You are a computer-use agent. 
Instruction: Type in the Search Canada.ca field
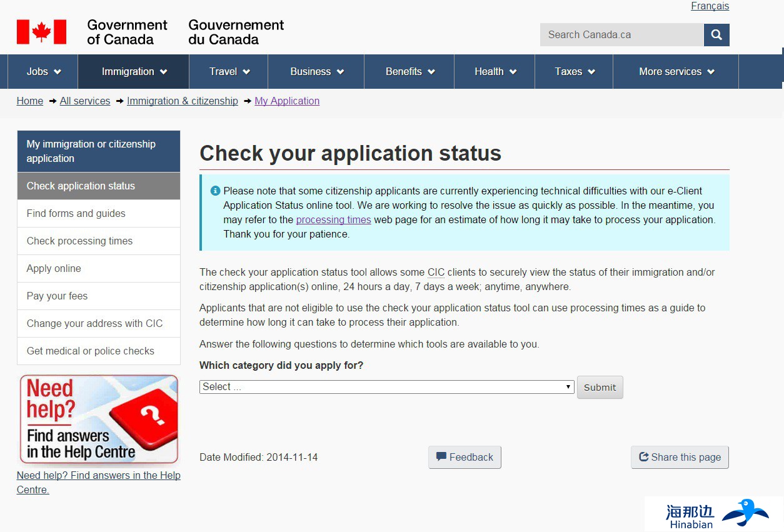621,35
